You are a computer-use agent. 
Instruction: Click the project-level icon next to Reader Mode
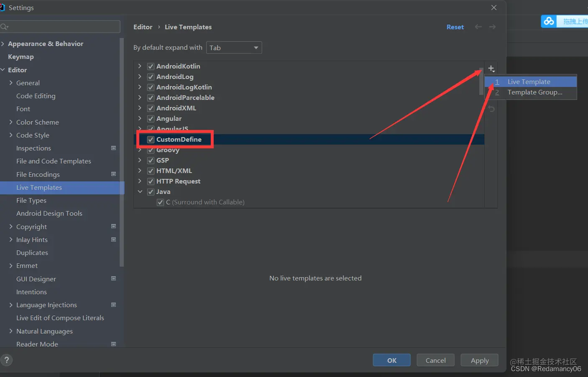113,344
